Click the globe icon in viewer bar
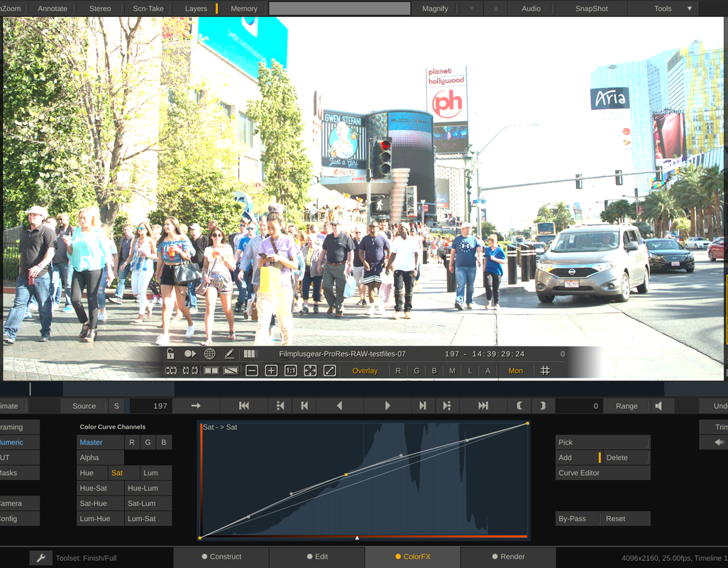 coord(210,354)
